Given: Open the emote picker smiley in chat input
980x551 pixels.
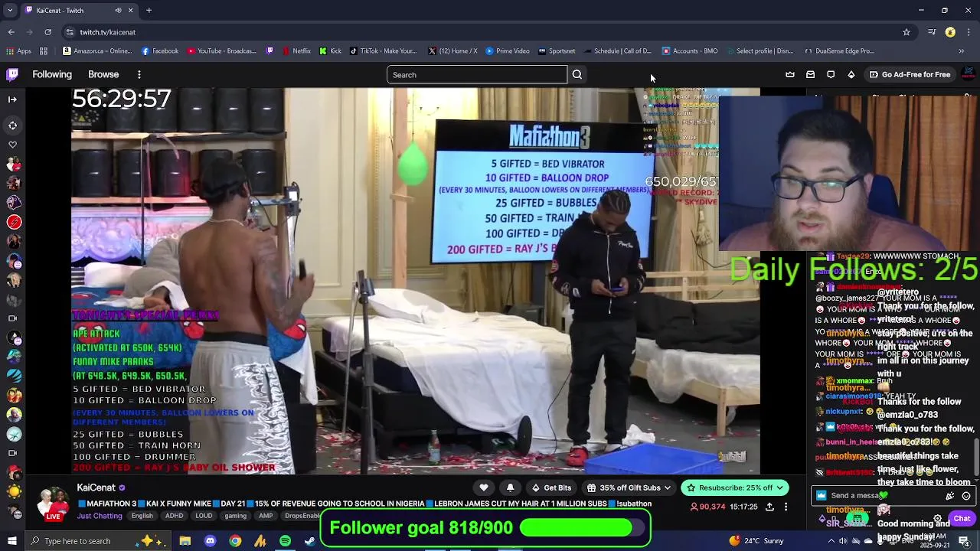Looking at the screenshot, I should (966, 495).
